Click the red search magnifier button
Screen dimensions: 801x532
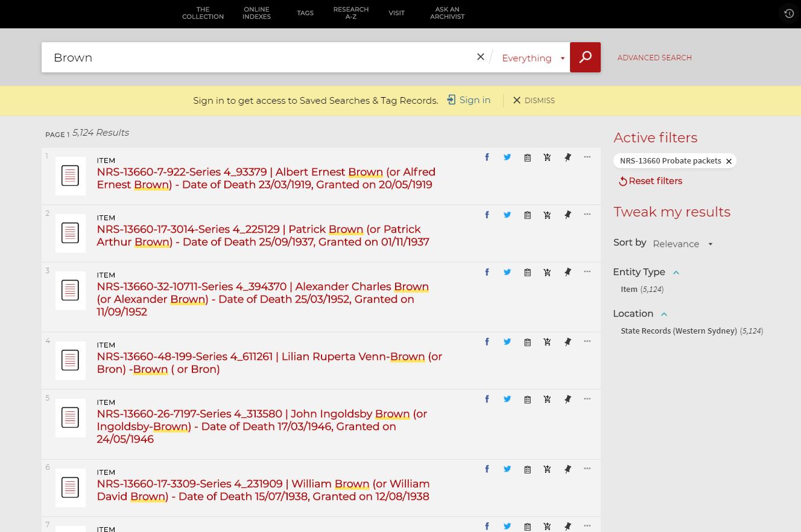pyautogui.click(x=585, y=57)
